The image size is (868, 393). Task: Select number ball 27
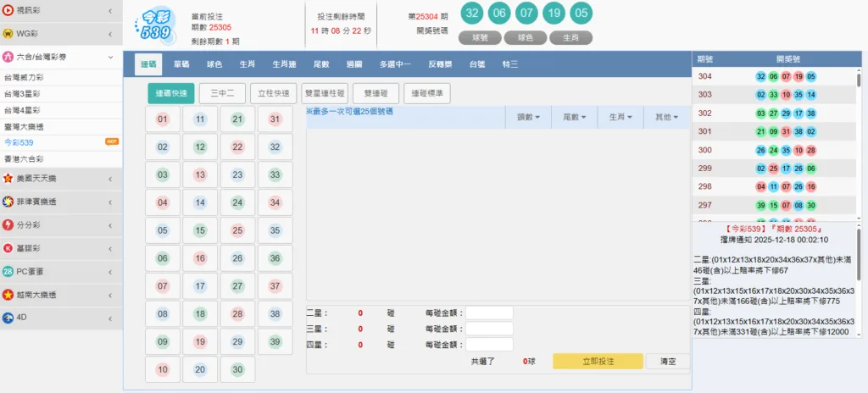coord(237,286)
